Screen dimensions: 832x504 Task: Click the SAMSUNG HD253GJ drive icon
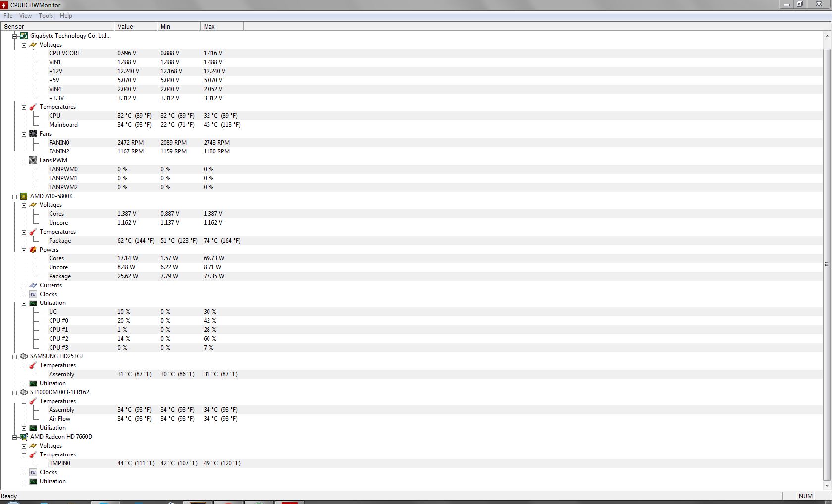click(24, 356)
